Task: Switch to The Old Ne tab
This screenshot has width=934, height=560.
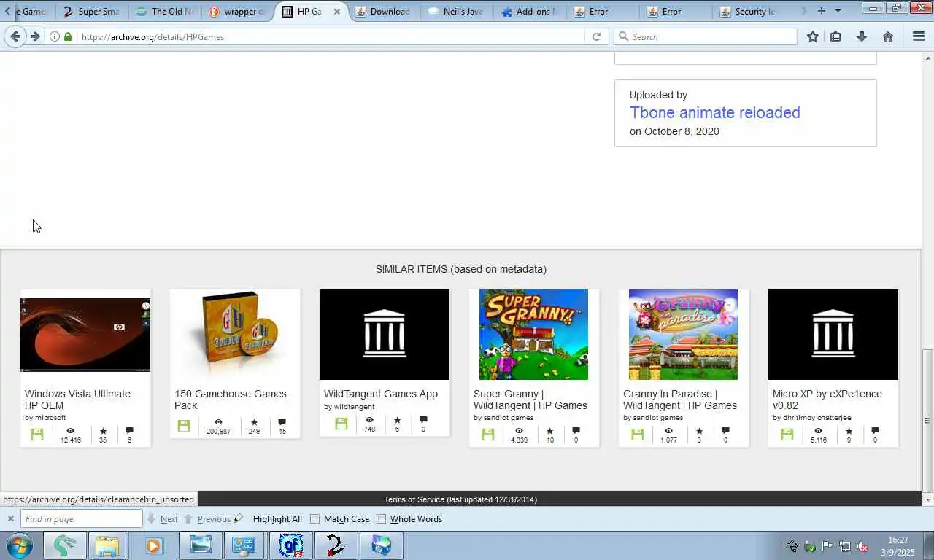Action: [165, 11]
